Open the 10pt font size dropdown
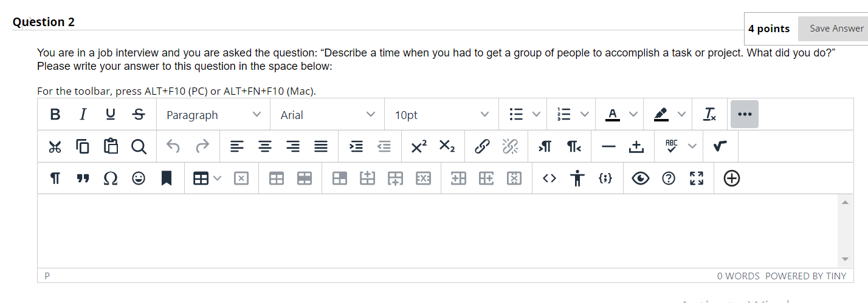This screenshot has width=868, height=303. (x=442, y=114)
